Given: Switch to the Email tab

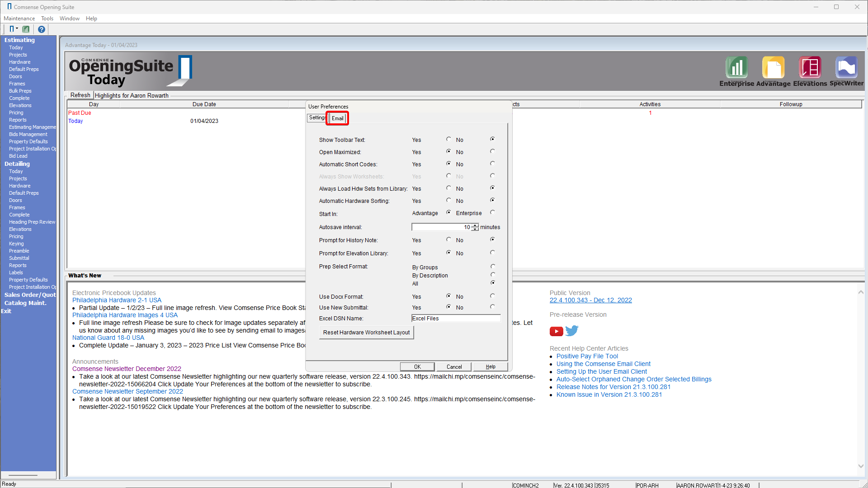Looking at the screenshot, I should pos(337,118).
